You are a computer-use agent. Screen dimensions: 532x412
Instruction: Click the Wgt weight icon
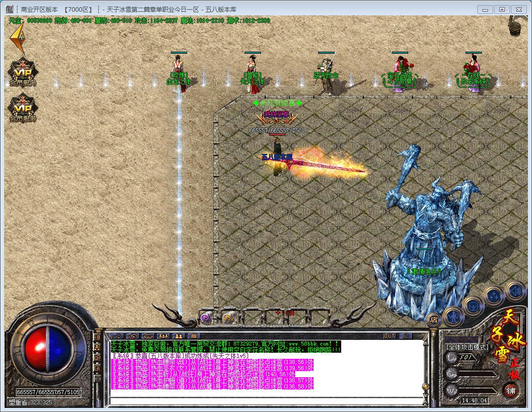click(x=452, y=390)
